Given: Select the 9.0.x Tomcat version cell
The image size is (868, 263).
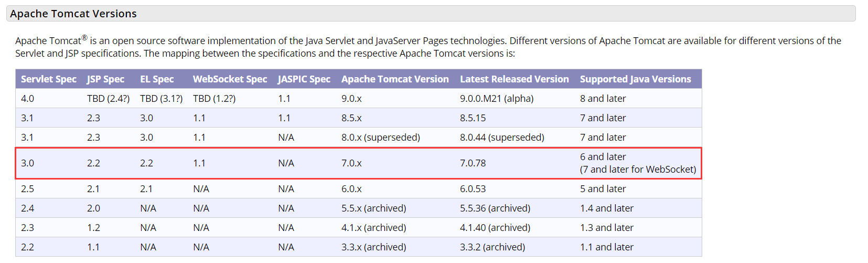Looking at the screenshot, I should (x=351, y=99).
